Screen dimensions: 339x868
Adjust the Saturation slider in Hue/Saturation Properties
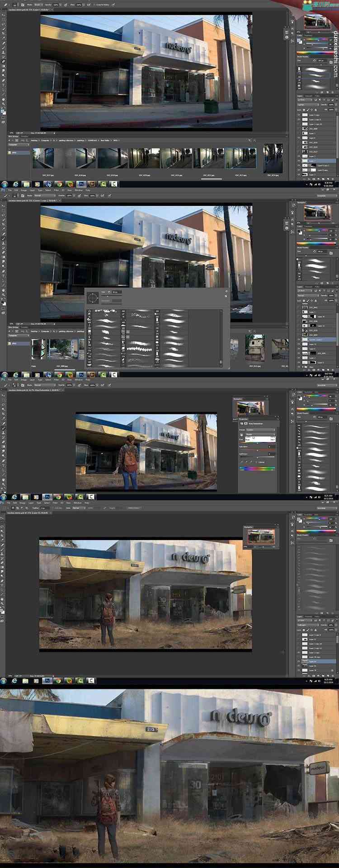click(257, 449)
